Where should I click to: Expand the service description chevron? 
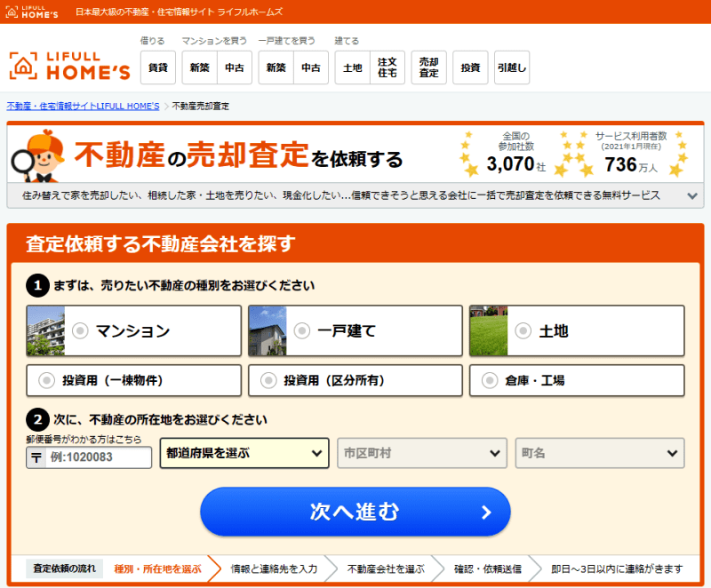pos(692,196)
